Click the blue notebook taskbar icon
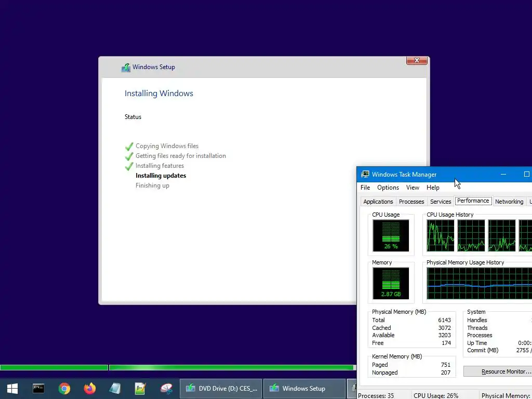This screenshot has width=532, height=399. [x=115, y=389]
